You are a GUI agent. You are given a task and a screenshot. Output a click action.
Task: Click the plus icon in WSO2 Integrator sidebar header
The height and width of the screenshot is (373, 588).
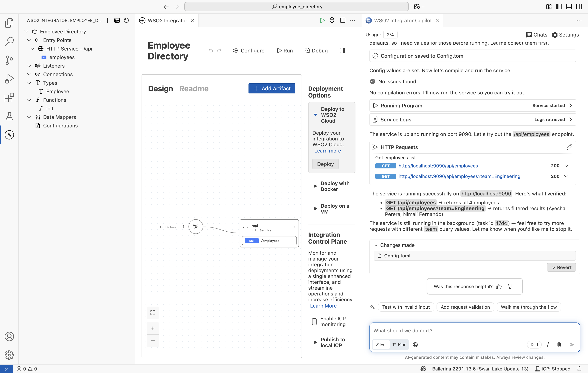tap(108, 20)
